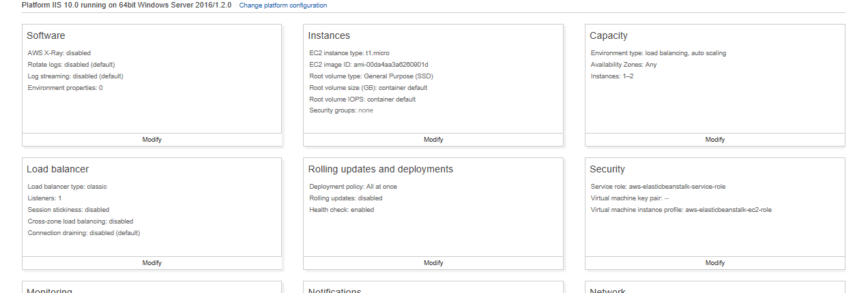
Task: Modify the Capacity configuration card
Action: 714,139
